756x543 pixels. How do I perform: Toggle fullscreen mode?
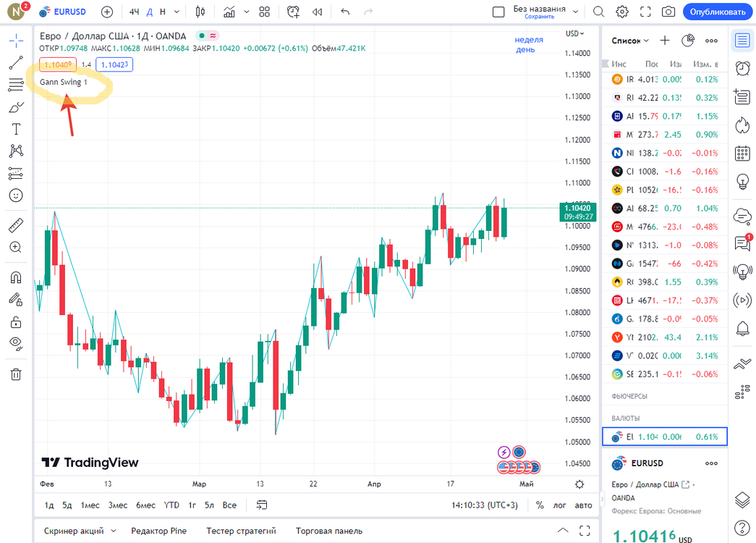pyautogui.click(x=645, y=12)
